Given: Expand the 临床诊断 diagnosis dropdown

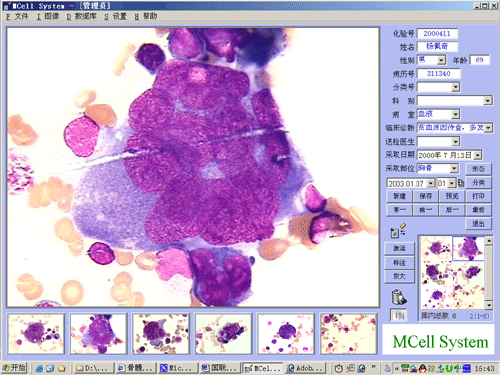Looking at the screenshot, I should point(488,128).
